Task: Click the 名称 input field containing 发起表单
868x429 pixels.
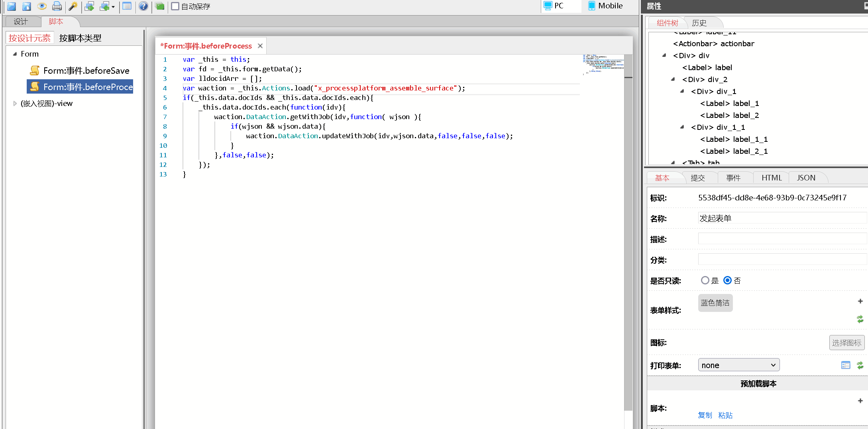Action: (x=781, y=218)
